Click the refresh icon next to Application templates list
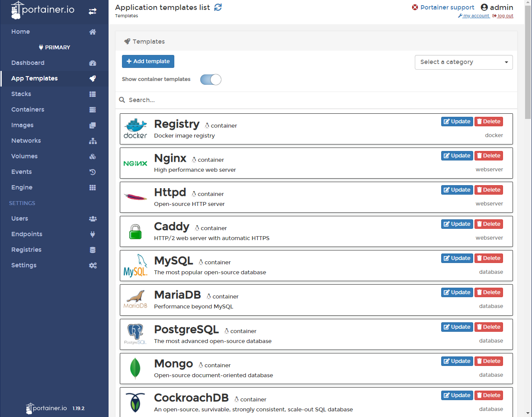The width and height of the screenshot is (532, 417). 218,7
